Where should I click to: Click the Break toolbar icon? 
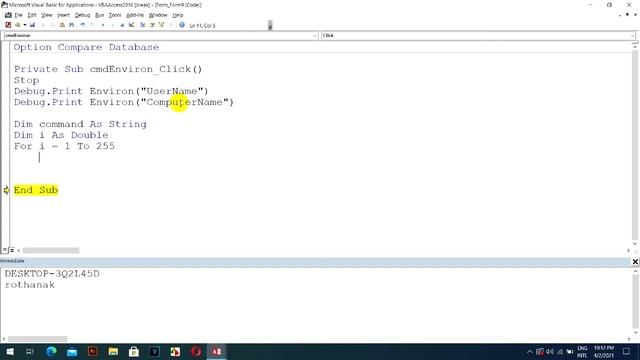[x=112, y=25]
